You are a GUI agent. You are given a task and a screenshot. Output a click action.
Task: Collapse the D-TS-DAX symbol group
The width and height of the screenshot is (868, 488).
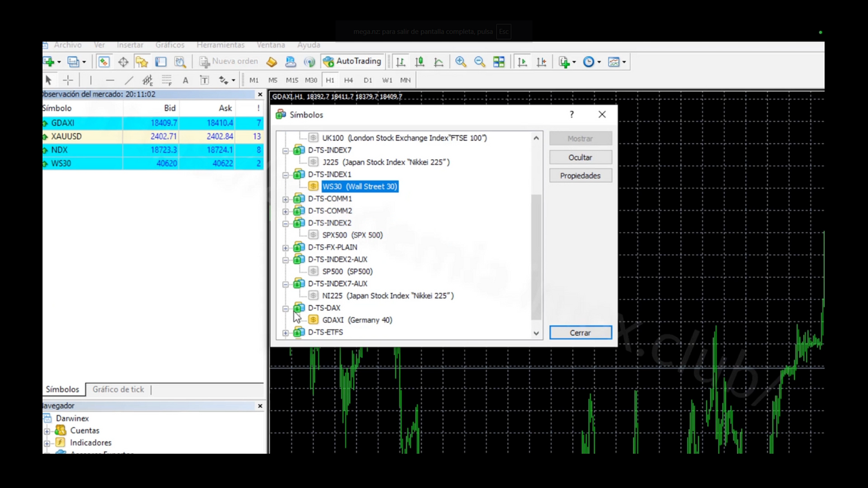[286, 308]
